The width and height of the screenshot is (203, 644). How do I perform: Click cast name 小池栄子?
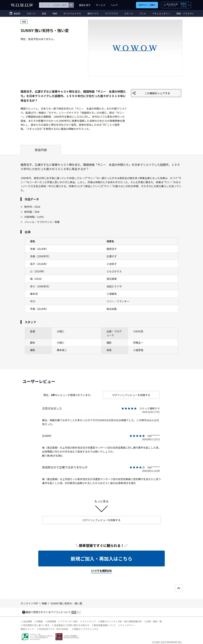pos(111,264)
